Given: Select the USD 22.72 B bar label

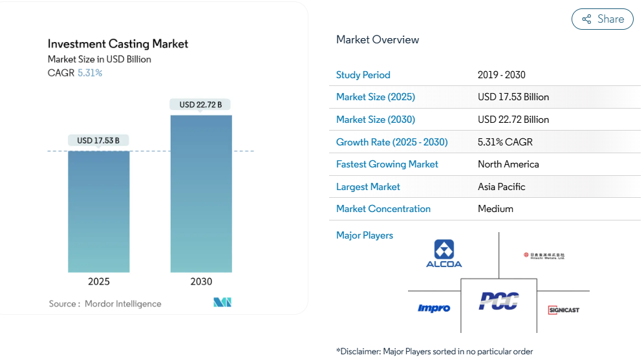Looking at the screenshot, I should tap(200, 104).
